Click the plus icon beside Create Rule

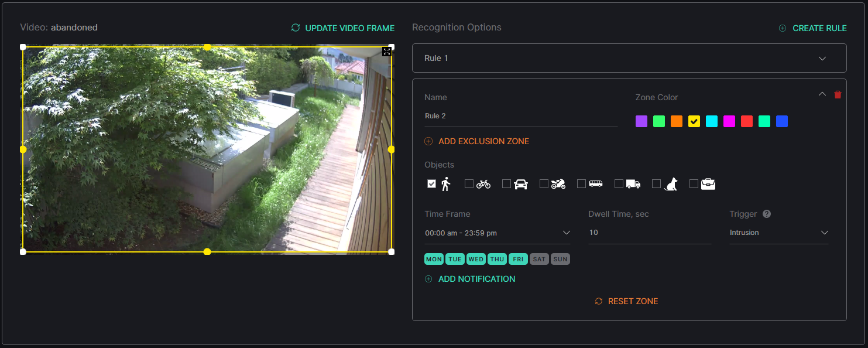[783, 28]
